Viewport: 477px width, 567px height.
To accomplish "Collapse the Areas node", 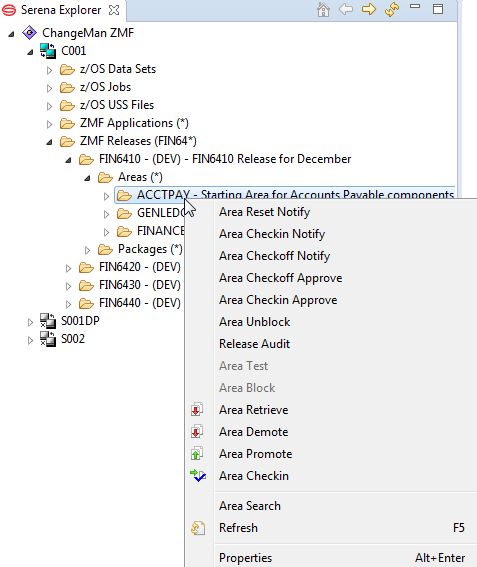I will pyautogui.click(x=88, y=178).
